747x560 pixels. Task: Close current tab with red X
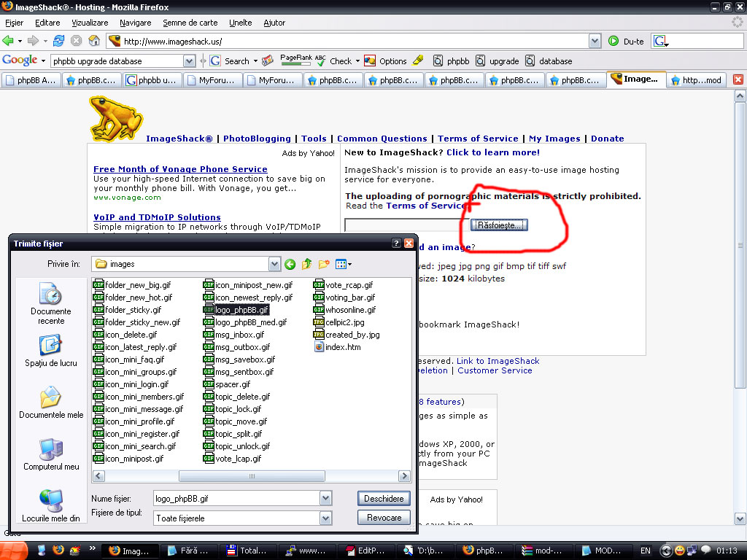pos(738,79)
